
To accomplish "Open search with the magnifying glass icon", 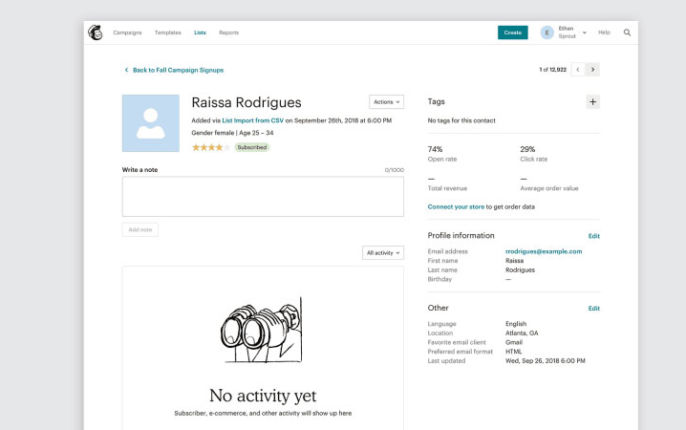I will (x=627, y=32).
